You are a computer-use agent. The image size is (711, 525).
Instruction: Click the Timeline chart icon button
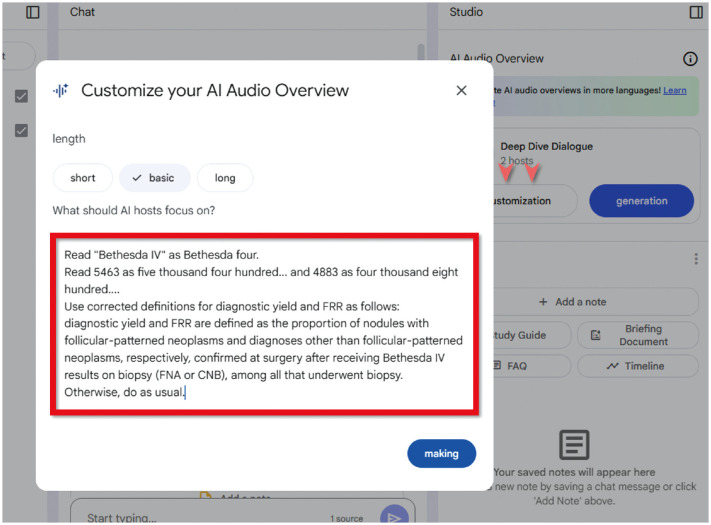[636, 366]
